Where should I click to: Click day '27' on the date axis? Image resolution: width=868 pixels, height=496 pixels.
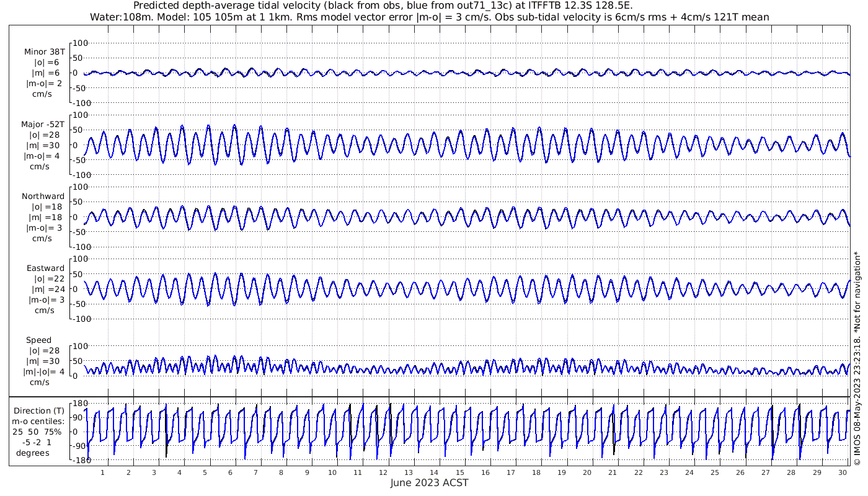pos(766,472)
